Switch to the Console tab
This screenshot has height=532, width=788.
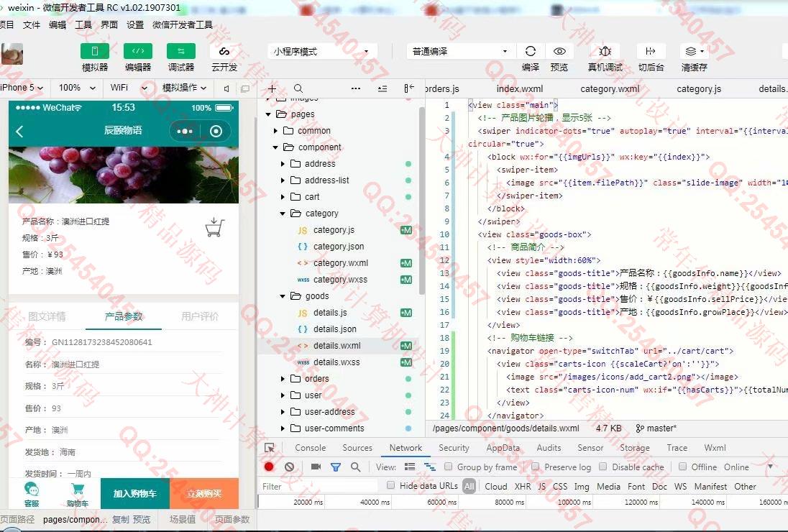(310, 448)
